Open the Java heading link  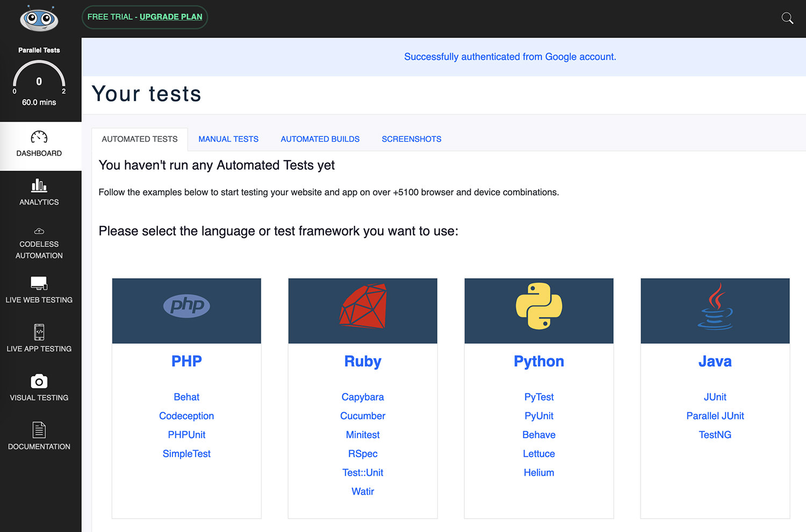pos(715,361)
